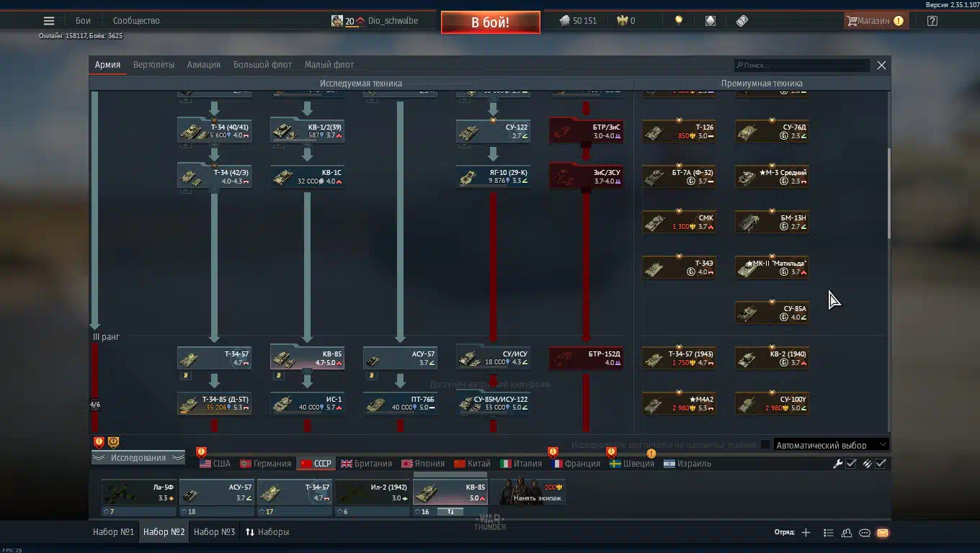Viewport: 980px width, 553px height.
Task: Select the ЯГ-10 (29-К) vehicle card
Action: click(493, 176)
